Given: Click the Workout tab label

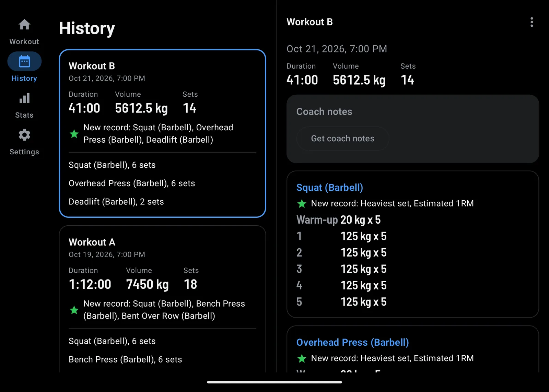Looking at the screenshot, I should 24,41.
